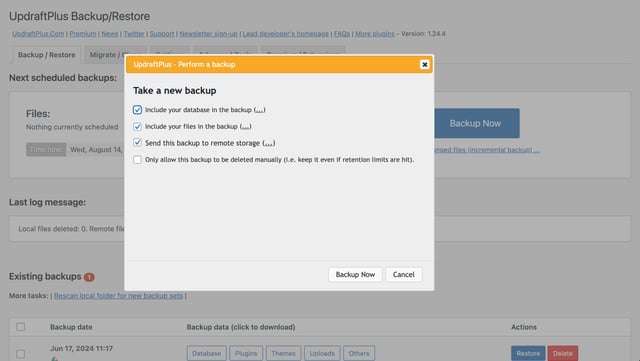Open the Migrate / Clone tab
This screenshot has height=361, width=640.
coord(104,55)
